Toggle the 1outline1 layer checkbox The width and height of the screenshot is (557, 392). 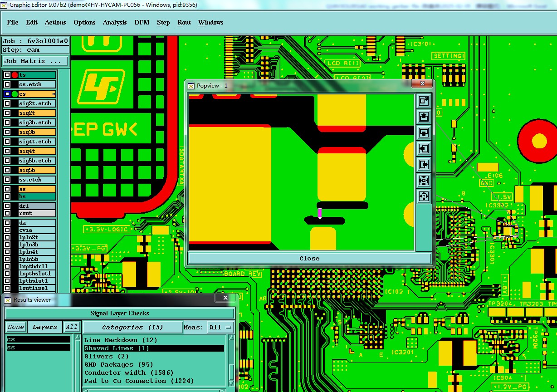pyautogui.click(x=7, y=288)
